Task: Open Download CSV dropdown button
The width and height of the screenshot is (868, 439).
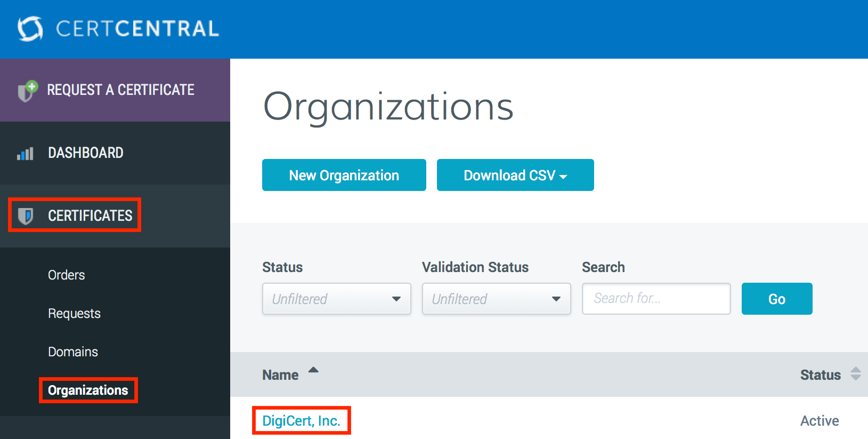Action: pyautogui.click(x=515, y=175)
